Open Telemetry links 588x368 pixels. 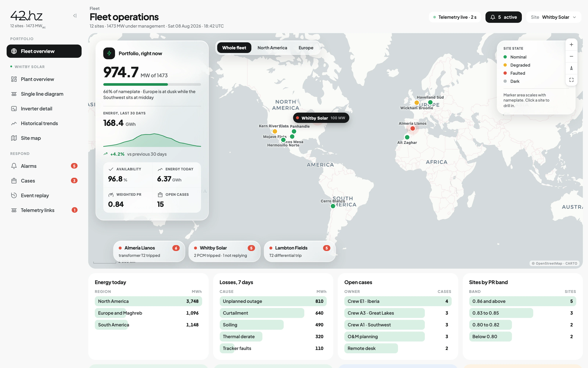tap(44, 210)
